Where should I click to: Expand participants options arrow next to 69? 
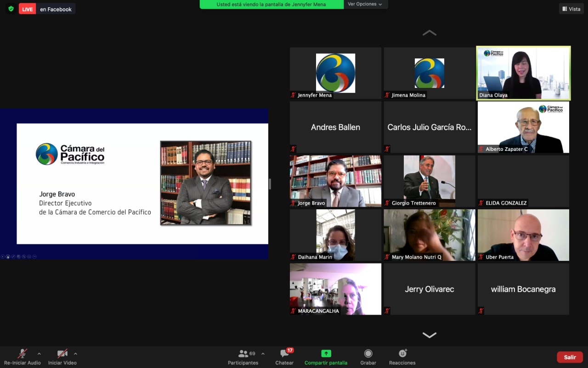[x=263, y=354]
